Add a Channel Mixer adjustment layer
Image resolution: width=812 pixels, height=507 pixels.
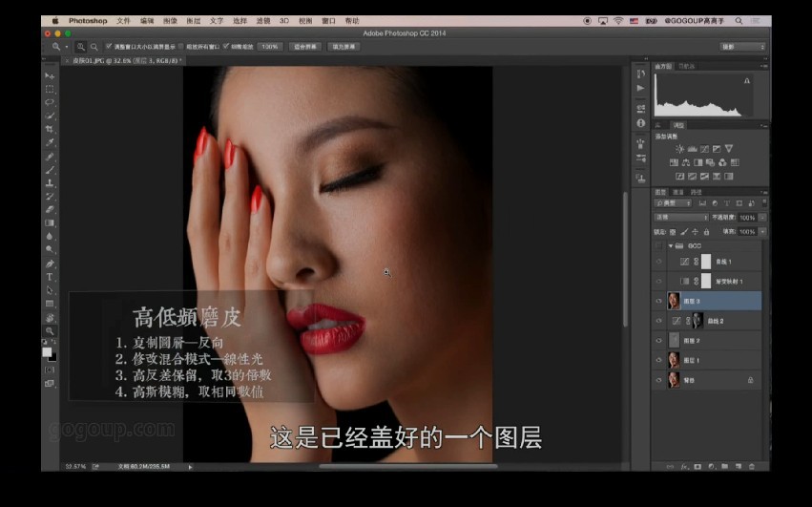[x=722, y=162]
